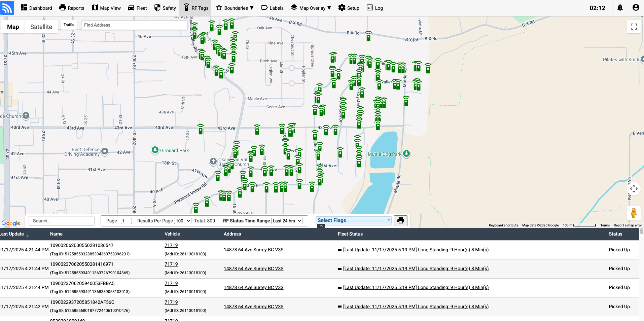Switch to Map View
644x321 pixels.
106,8
